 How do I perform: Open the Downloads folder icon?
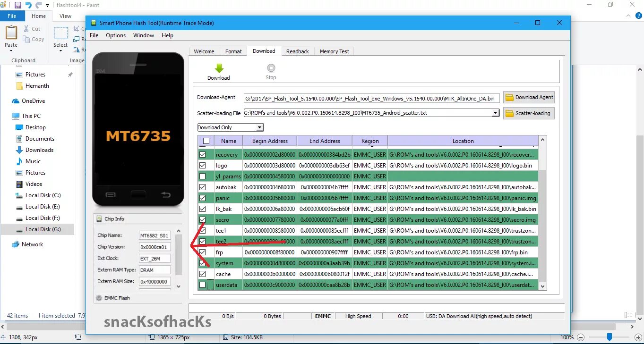19,150
